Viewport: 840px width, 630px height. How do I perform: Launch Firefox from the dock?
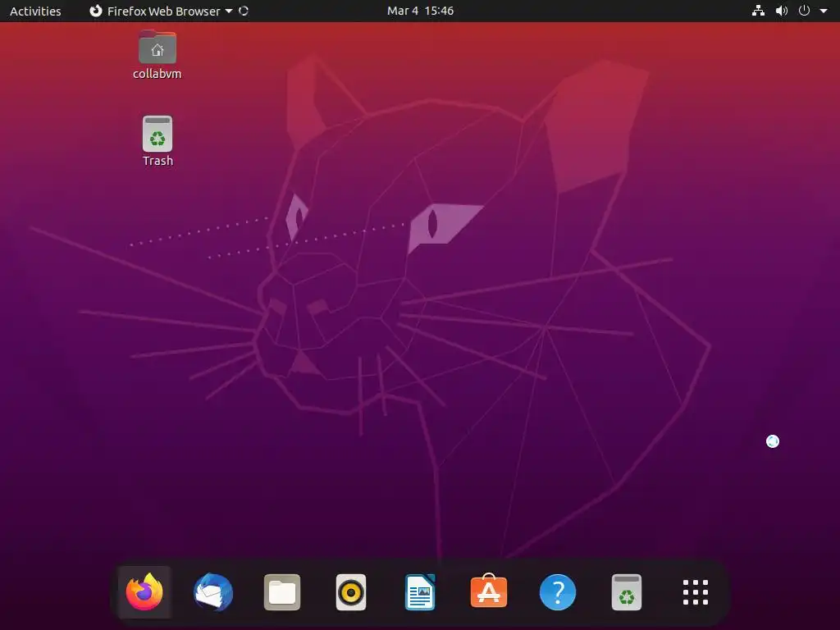(144, 592)
